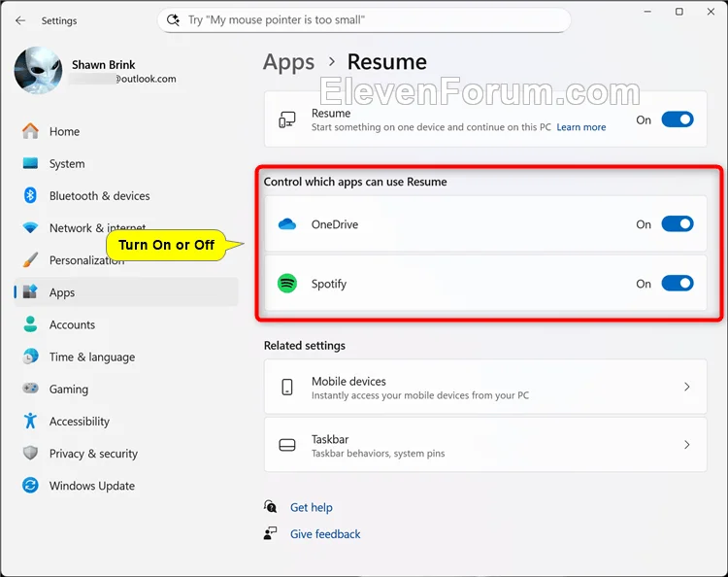Click the search sparkle icon
The image size is (728, 577).
pyautogui.click(x=173, y=20)
